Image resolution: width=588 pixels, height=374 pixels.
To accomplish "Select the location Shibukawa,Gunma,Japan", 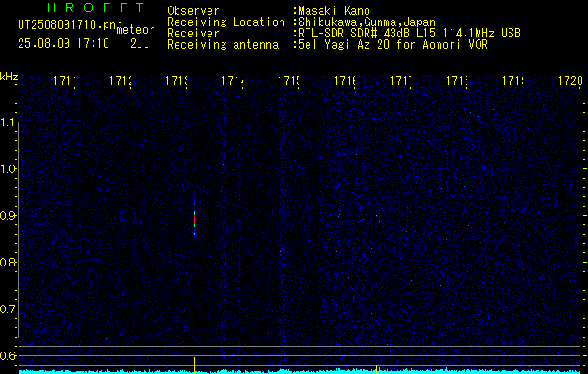I will (x=366, y=22).
